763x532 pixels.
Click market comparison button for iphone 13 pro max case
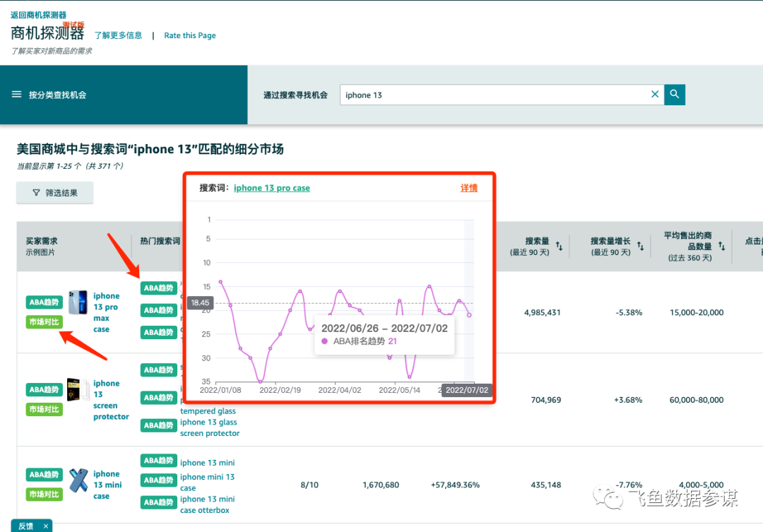point(44,322)
